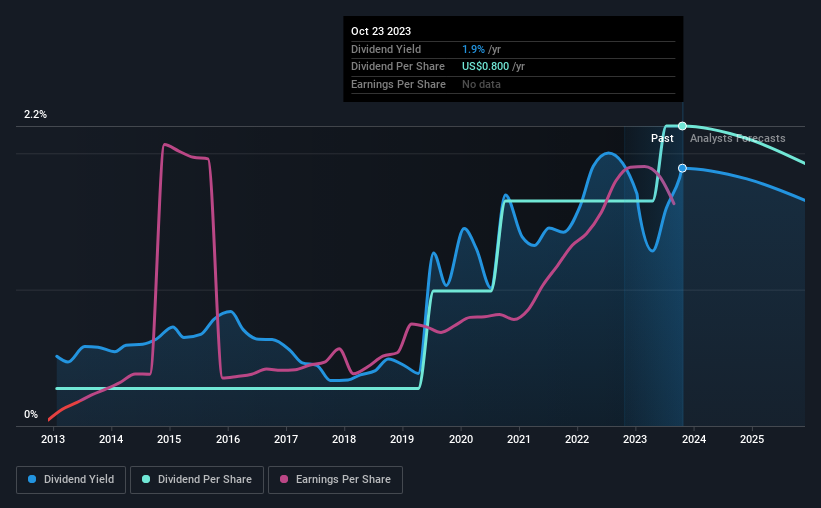Click the Past region label
This screenshot has height=508, width=821.
[x=662, y=138]
